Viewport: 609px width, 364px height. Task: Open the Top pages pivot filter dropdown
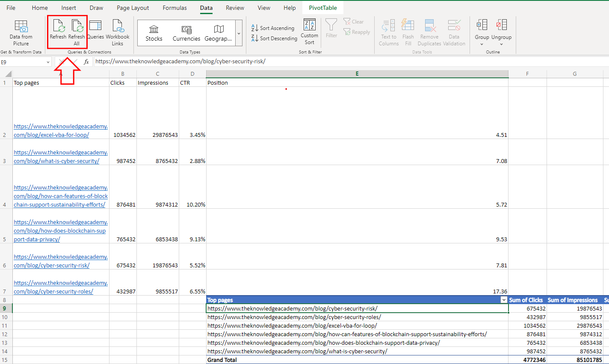tap(504, 300)
